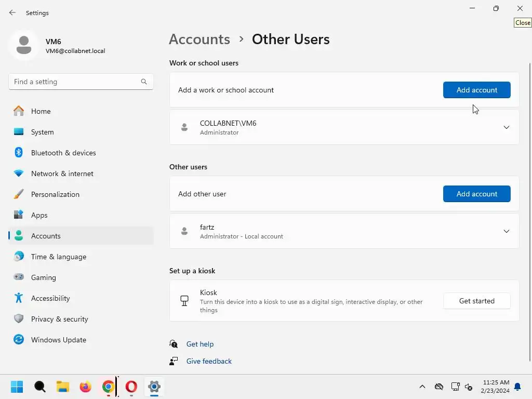This screenshot has height=399, width=532.
Task: Click the Accessibility figure icon
Action: (x=19, y=298)
